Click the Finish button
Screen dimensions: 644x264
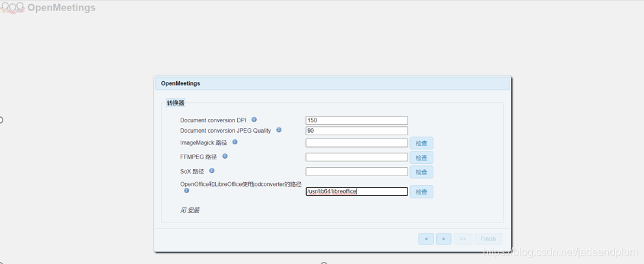488,239
